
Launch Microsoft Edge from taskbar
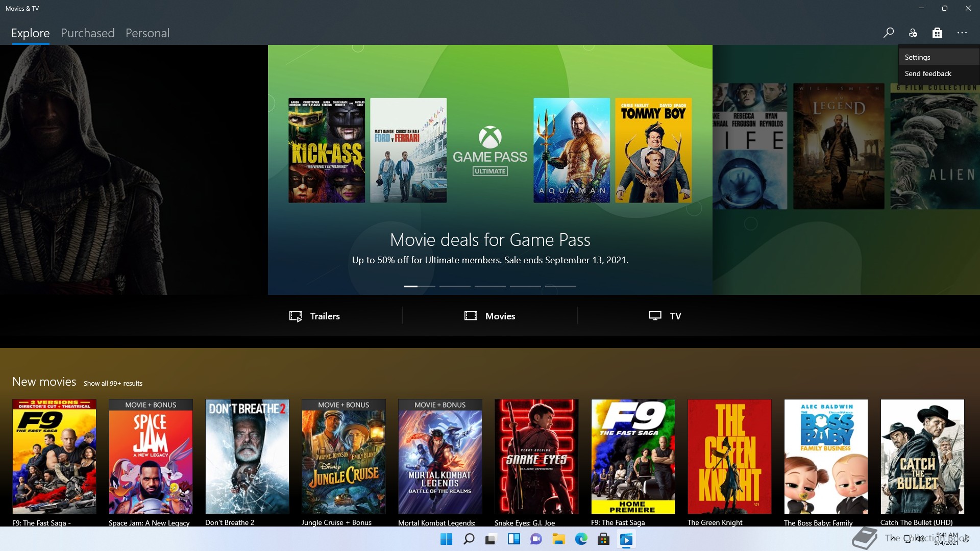pyautogui.click(x=581, y=539)
